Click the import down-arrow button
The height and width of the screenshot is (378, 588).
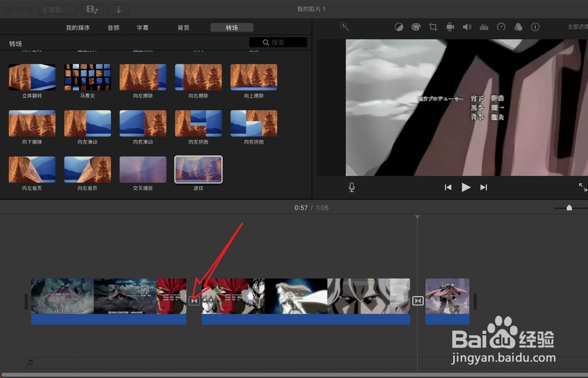point(119,9)
